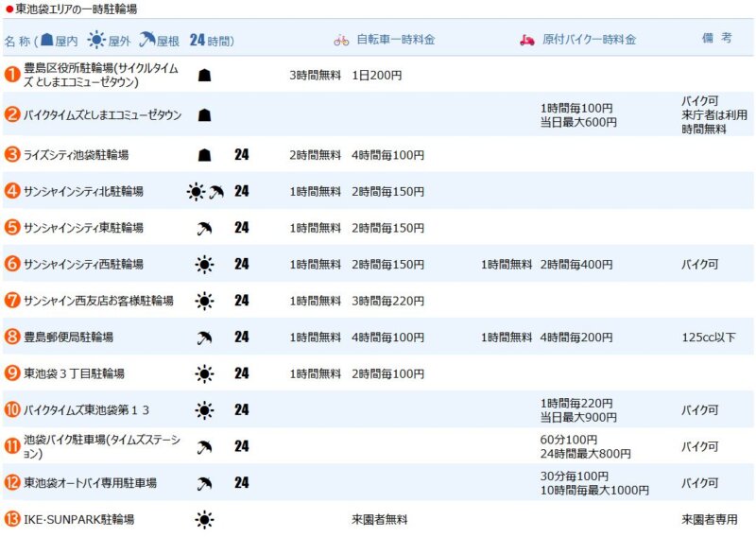Click the orange number 13 badge
Viewport: 756px width, 537px height.
click(x=12, y=519)
